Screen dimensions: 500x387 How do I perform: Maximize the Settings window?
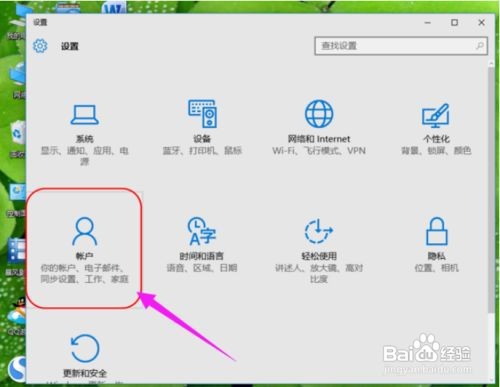click(454, 22)
